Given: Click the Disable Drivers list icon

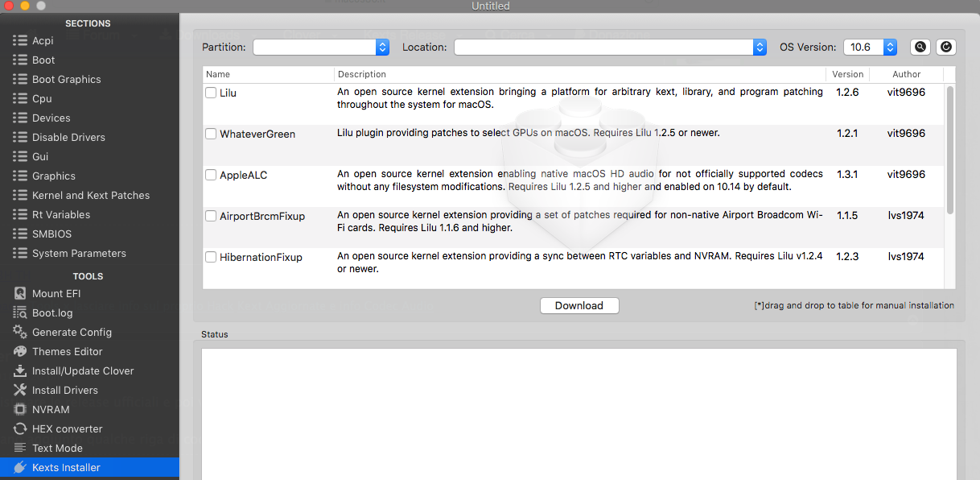Looking at the screenshot, I should [20, 137].
